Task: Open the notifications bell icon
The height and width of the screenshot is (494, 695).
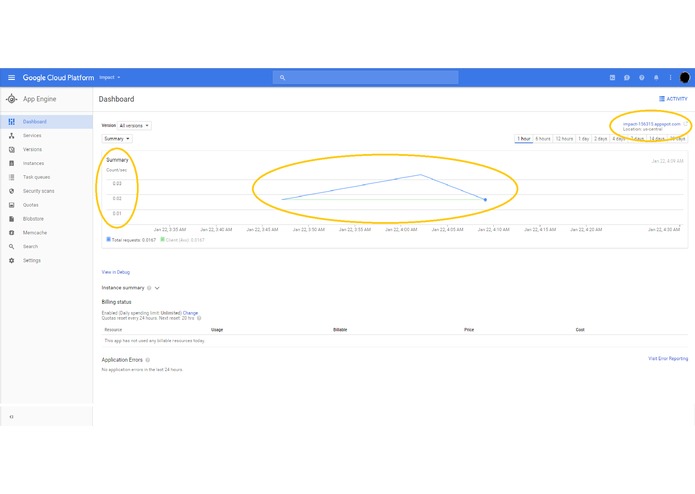Action: pyautogui.click(x=656, y=78)
